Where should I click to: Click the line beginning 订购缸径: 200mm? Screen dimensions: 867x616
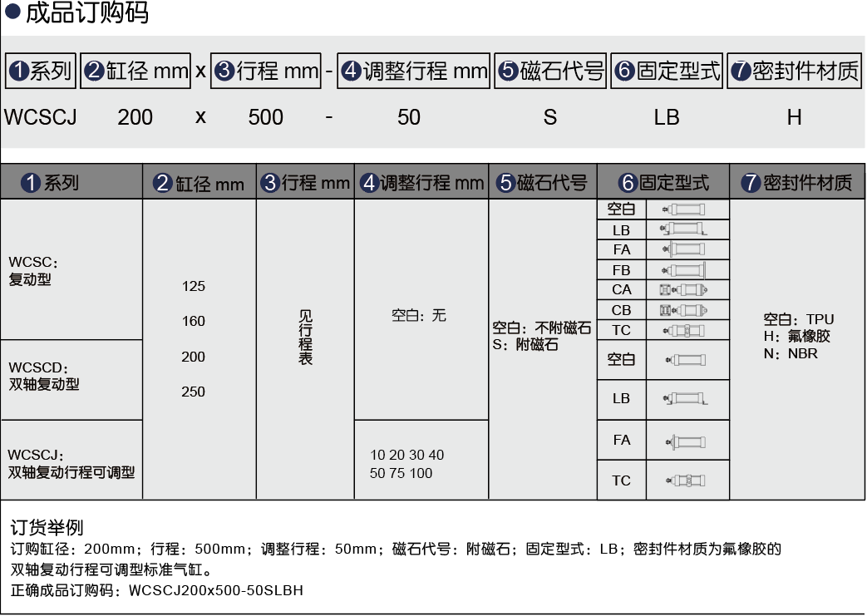click(x=396, y=549)
